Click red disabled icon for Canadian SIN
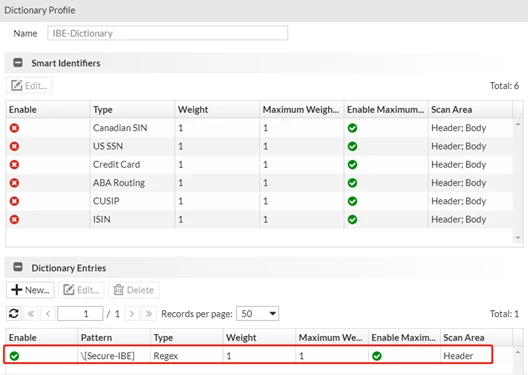This screenshot has height=375, width=528. tap(14, 128)
